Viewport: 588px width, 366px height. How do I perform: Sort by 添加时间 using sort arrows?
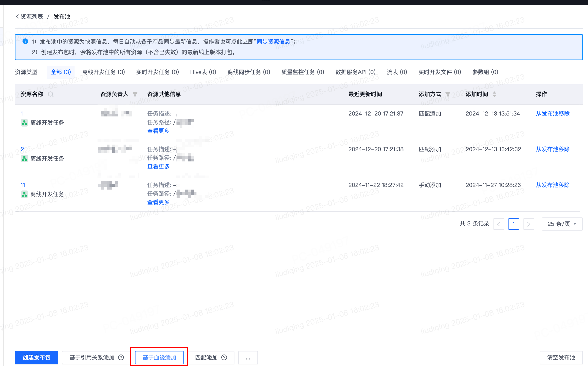pyautogui.click(x=494, y=94)
